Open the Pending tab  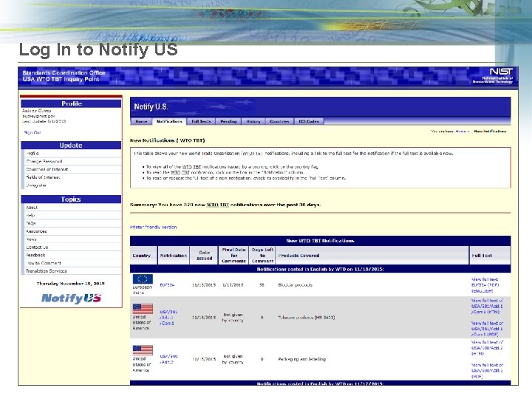tap(228, 121)
